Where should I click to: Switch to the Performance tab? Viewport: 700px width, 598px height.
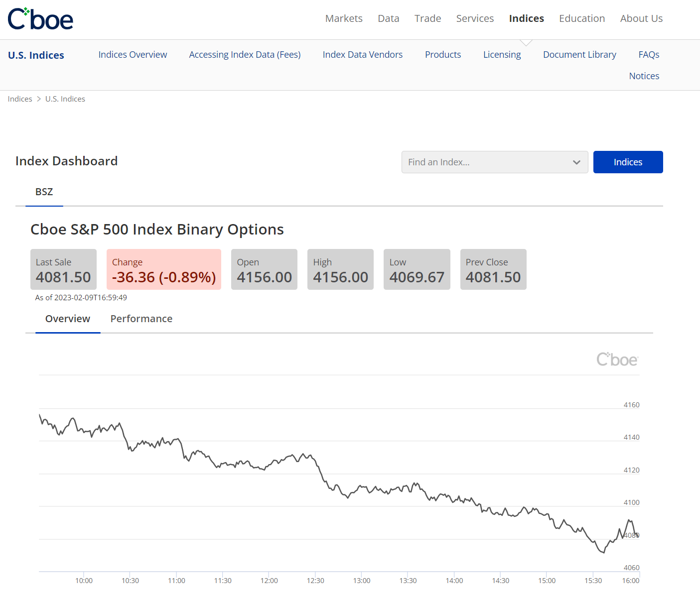pos(141,319)
